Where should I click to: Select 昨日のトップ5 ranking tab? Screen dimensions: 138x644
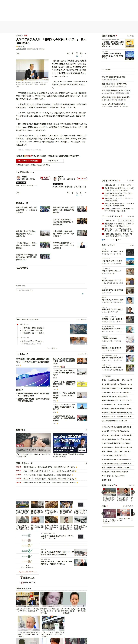click(x=126, y=185)
